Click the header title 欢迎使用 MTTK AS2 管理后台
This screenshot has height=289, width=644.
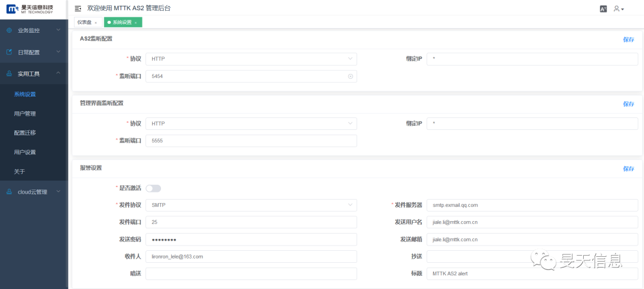[129, 8]
